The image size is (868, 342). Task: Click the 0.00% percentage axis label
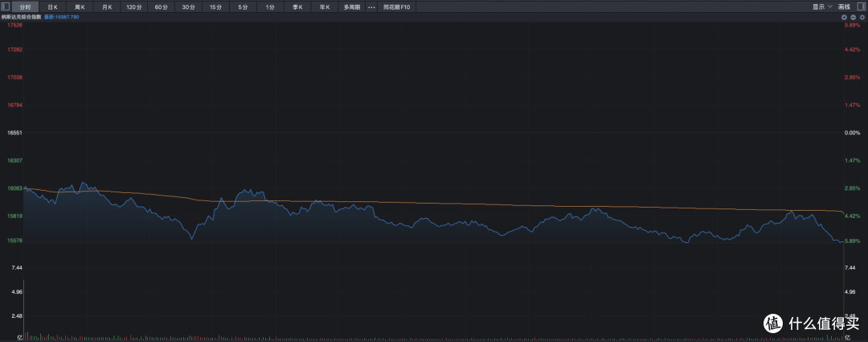(852, 133)
